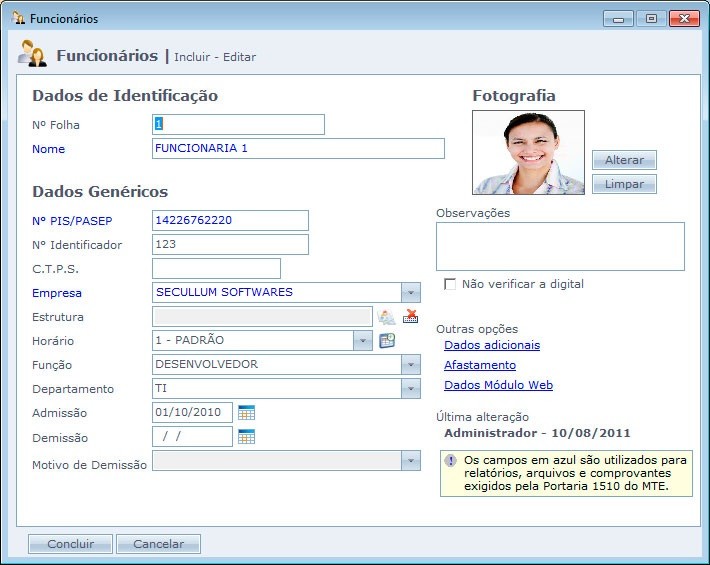
Task: Focus the Observações text box
Action: [x=560, y=246]
